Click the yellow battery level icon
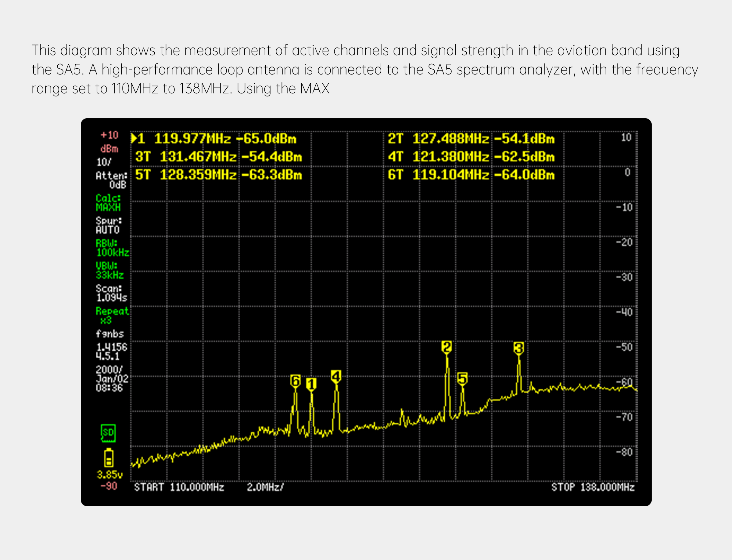 [x=109, y=458]
